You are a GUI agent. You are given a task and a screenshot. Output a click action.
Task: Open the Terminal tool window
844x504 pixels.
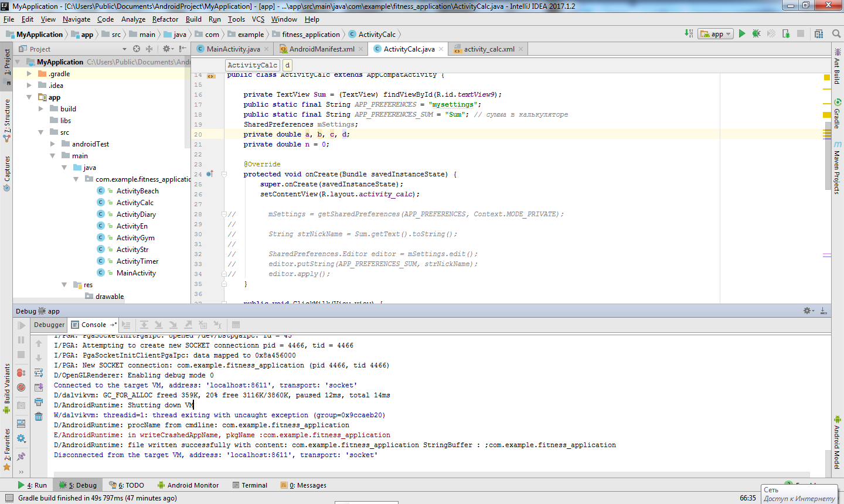tap(250, 485)
